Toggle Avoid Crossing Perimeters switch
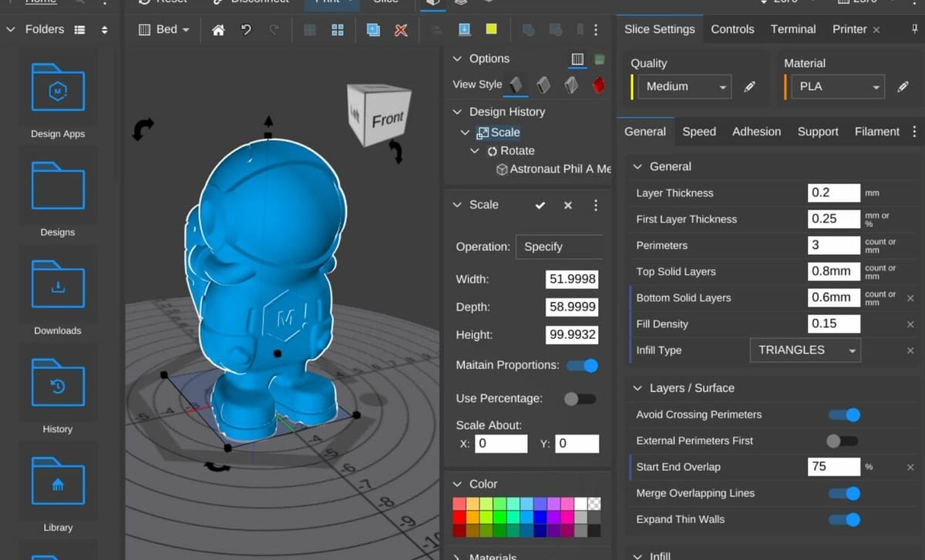925x560 pixels. coord(844,415)
